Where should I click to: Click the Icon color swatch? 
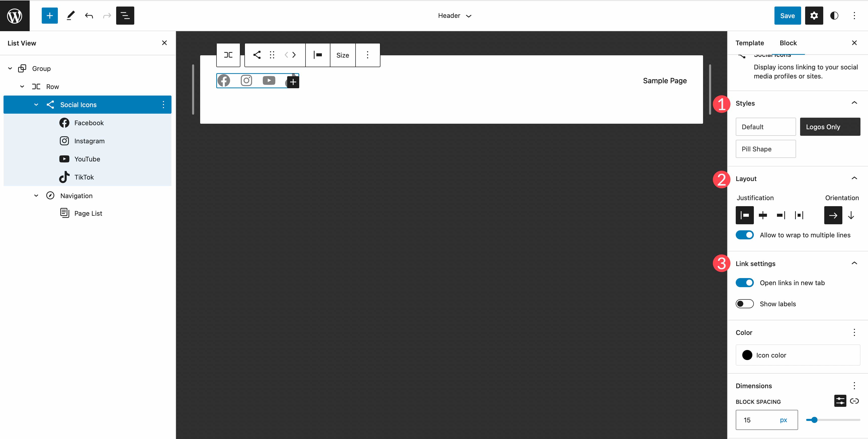coord(747,355)
